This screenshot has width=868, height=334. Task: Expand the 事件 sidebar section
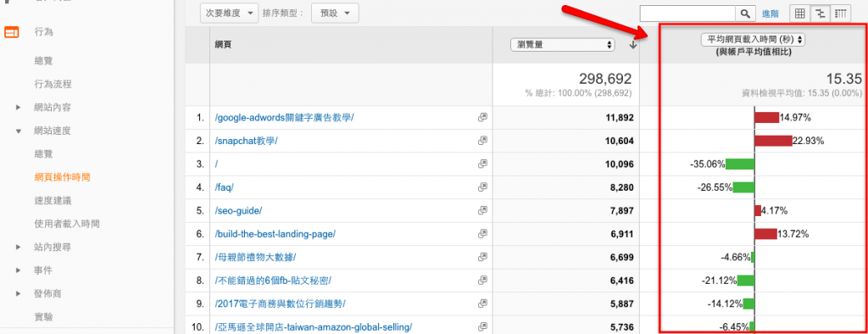click(x=19, y=270)
